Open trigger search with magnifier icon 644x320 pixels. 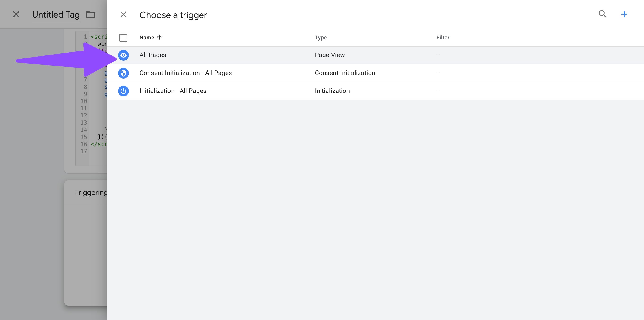pyautogui.click(x=602, y=14)
